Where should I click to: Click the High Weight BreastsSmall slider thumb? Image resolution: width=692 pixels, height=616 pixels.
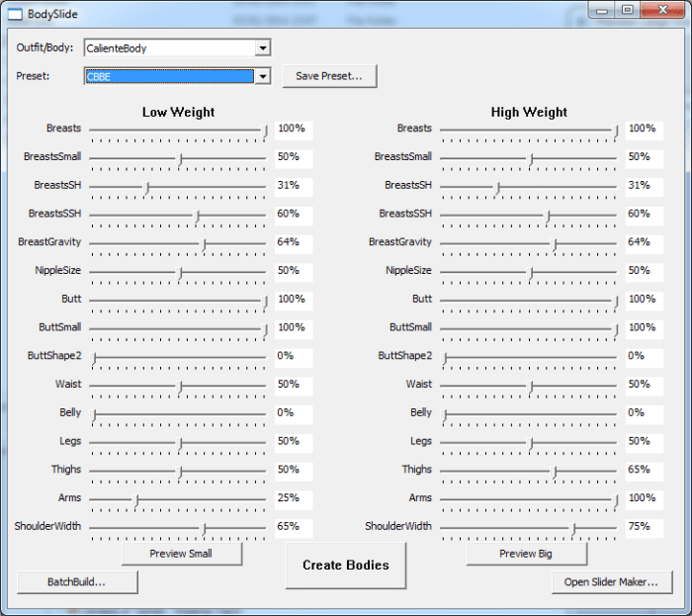coord(530,160)
